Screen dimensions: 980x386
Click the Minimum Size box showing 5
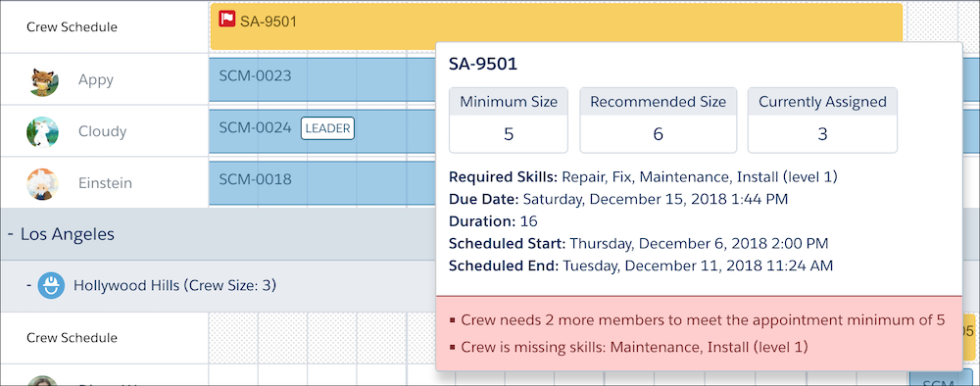(x=508, y=120)
